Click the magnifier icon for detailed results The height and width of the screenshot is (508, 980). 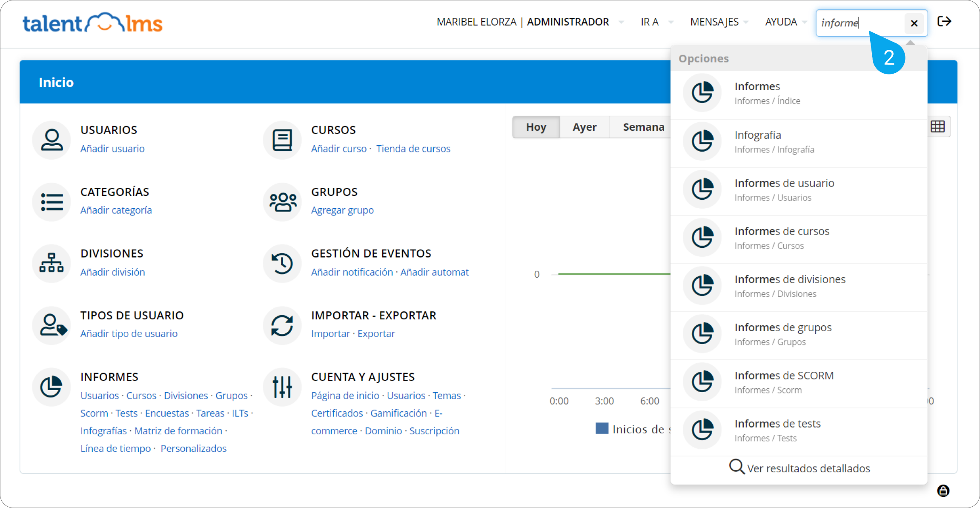click(736, 467)
